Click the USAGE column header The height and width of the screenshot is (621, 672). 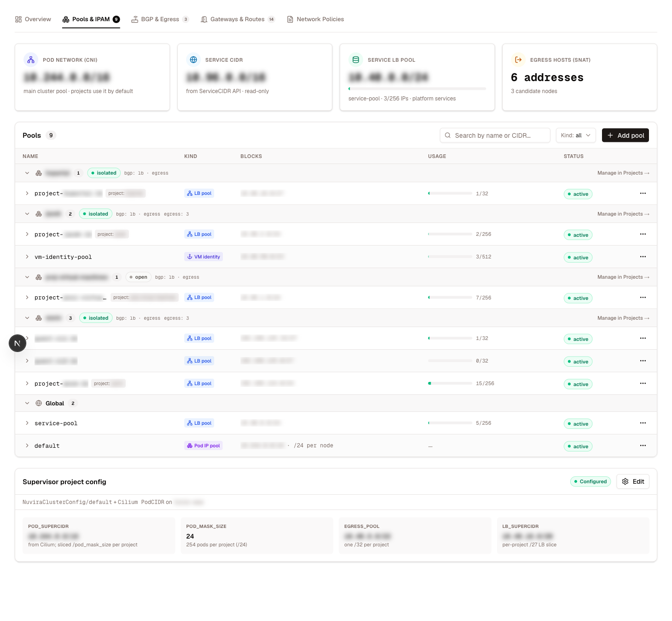(x=437, y=157)
